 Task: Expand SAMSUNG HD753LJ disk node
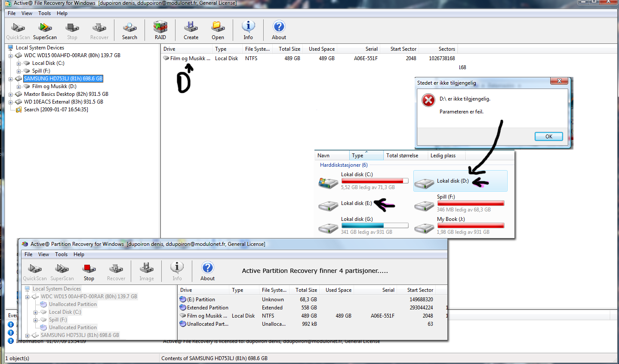point(11,79)
